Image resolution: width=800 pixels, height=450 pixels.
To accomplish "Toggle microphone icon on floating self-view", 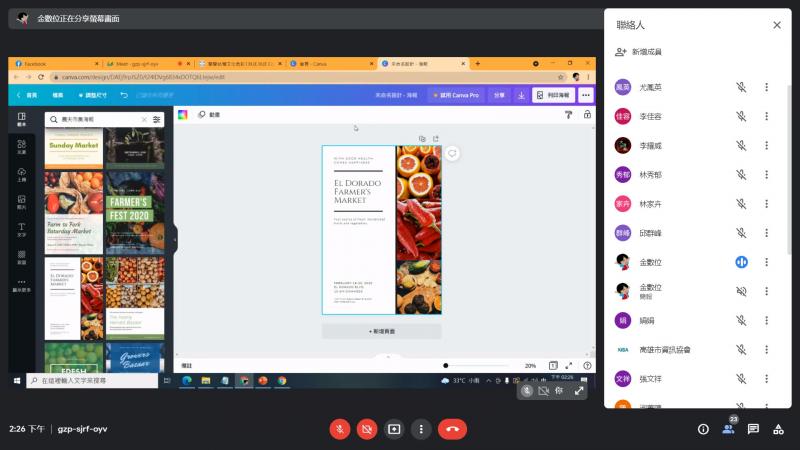I will coord(527,391).
